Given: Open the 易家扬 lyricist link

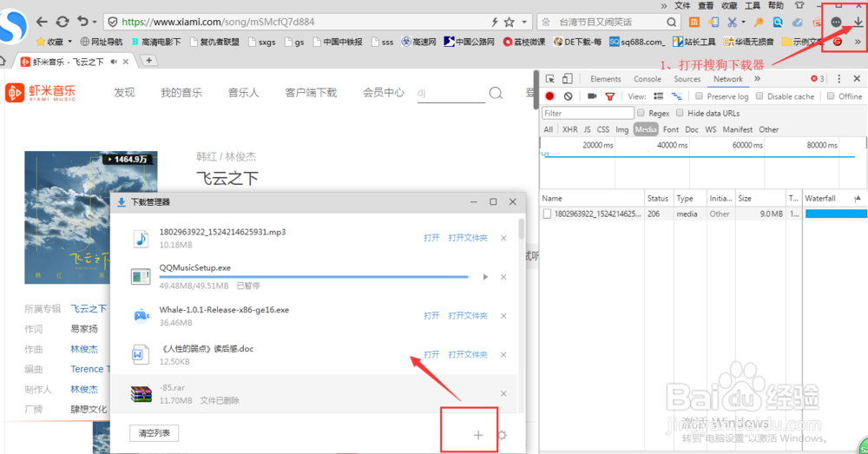Looking at the screenshot, I should tap(84, 329).
